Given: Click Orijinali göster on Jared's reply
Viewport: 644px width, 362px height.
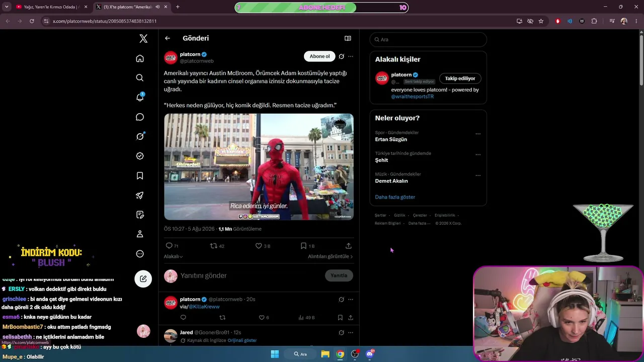Looking at the screenshot, I should [x=242, y=340].
